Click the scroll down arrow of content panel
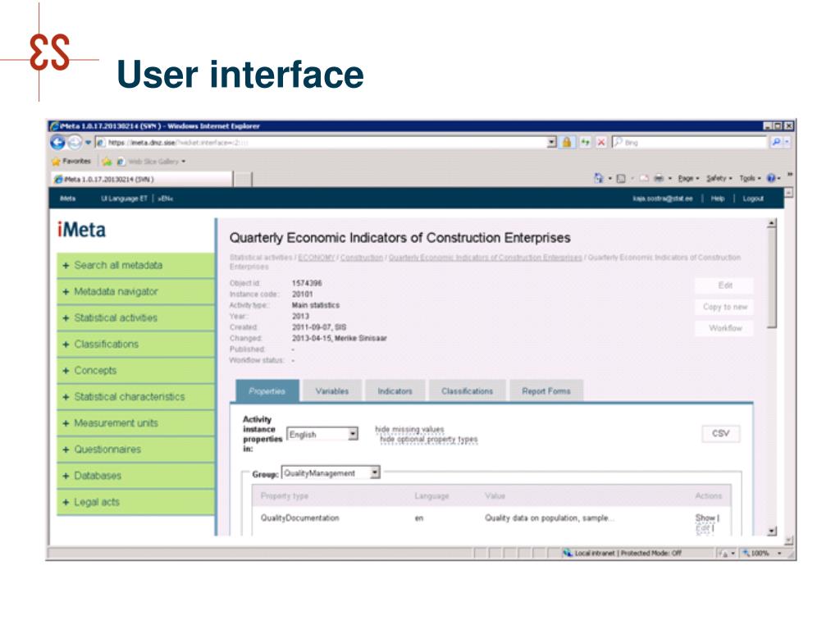Viewport: 840px width, 630px height. (771, 531)
